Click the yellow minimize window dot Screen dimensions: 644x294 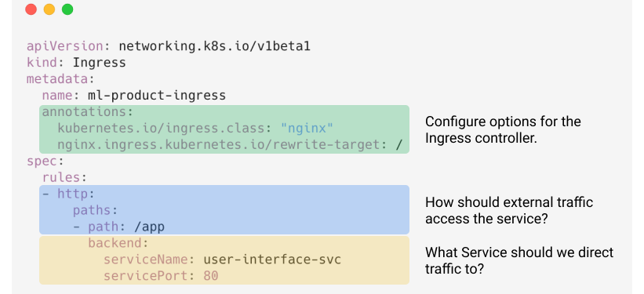coord(49,9)
